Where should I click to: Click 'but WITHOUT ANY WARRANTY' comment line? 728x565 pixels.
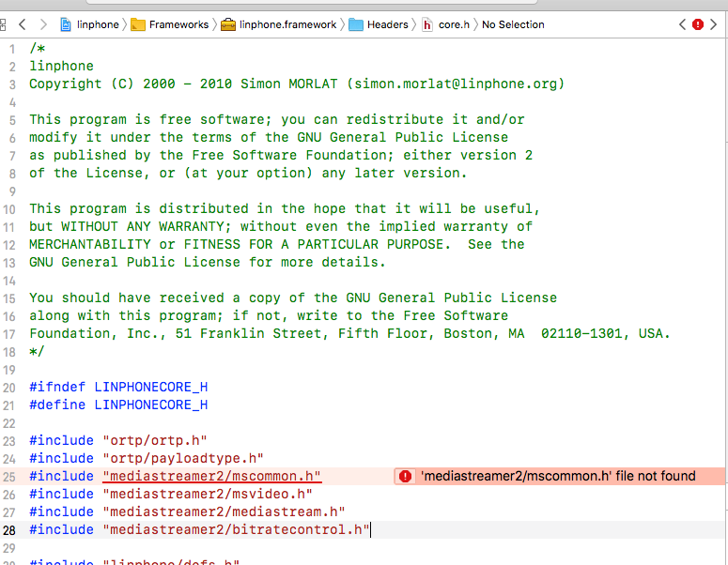tap(281, 226)
